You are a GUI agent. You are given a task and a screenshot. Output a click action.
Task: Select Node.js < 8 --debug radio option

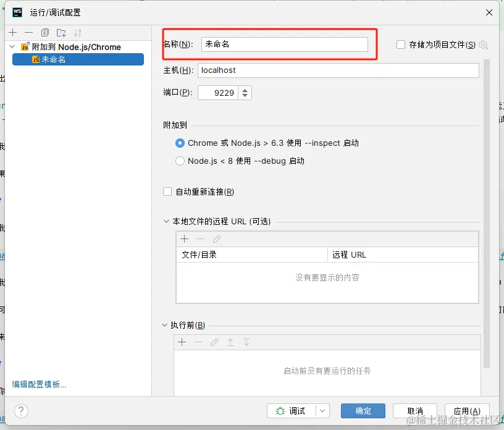[180, 161]
